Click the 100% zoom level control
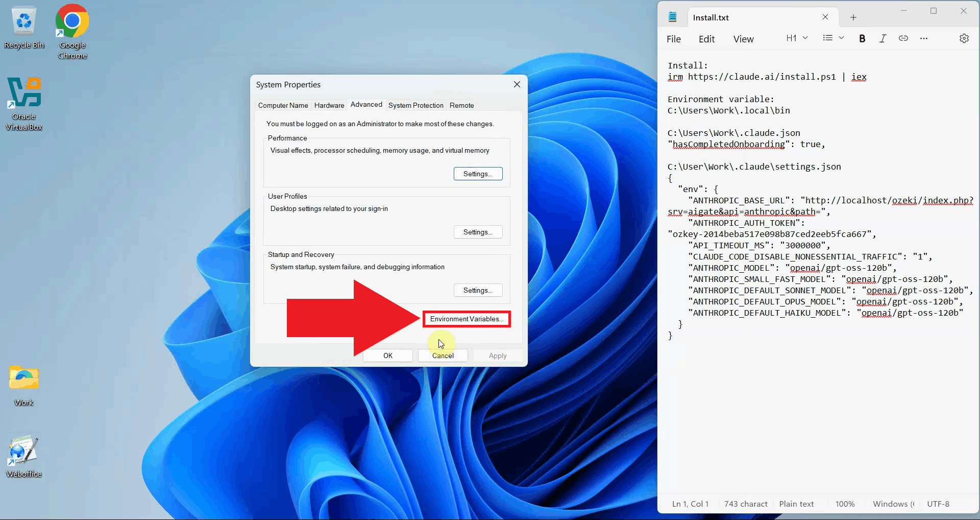Image resolution: width=980 pixels, height=520 pixels. click(x=845, y=504)
